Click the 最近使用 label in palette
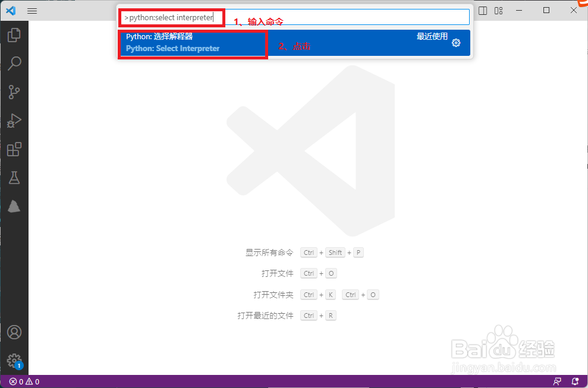This screenshot has width=588, height=388. tap(432, 36)
